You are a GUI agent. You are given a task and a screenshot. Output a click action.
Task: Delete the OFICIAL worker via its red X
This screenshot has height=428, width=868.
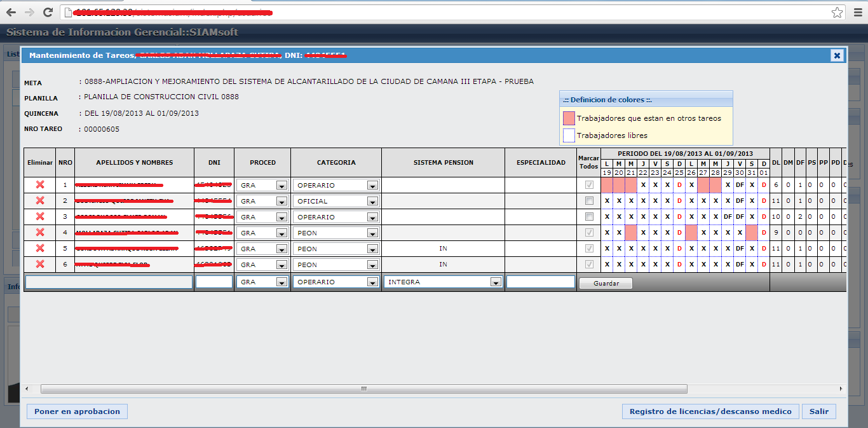click(39, 201)
